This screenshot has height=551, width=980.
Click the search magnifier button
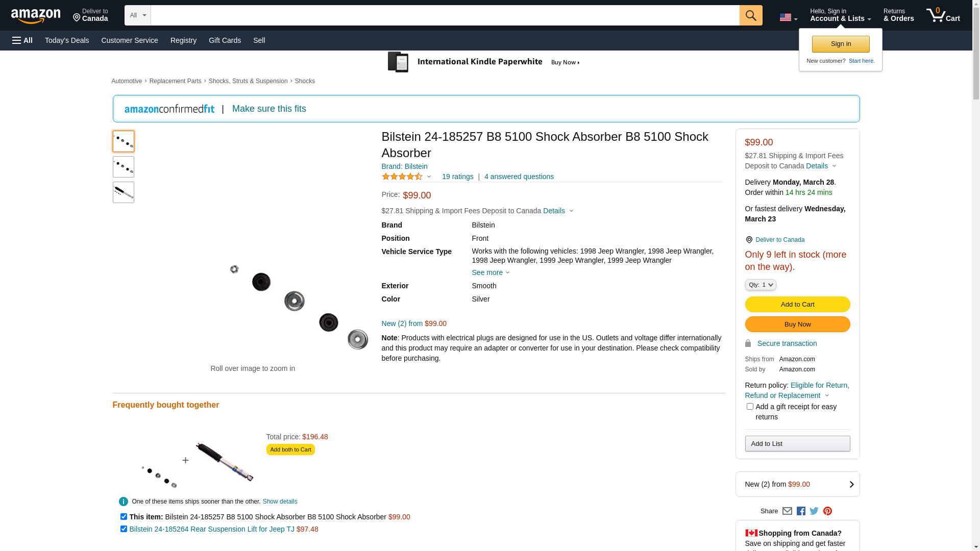pos(750,15)
